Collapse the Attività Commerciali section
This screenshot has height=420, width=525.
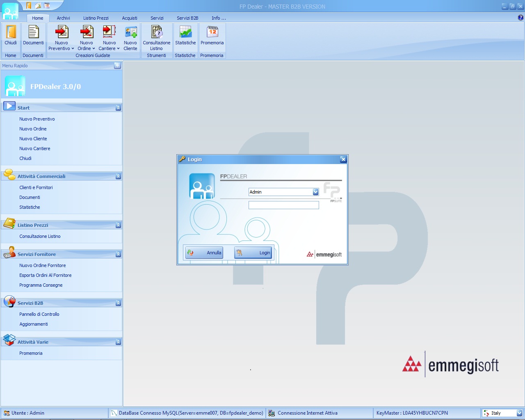(x=118, y=176)
